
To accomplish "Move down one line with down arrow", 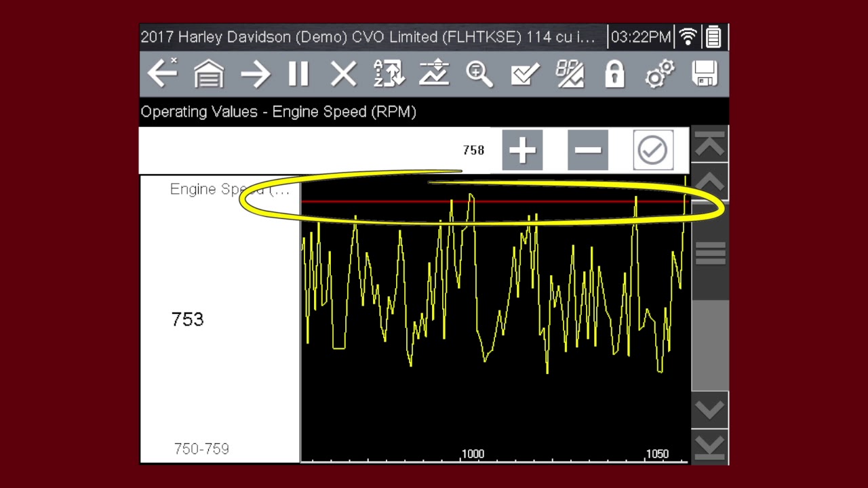I will tap(710, 409).
